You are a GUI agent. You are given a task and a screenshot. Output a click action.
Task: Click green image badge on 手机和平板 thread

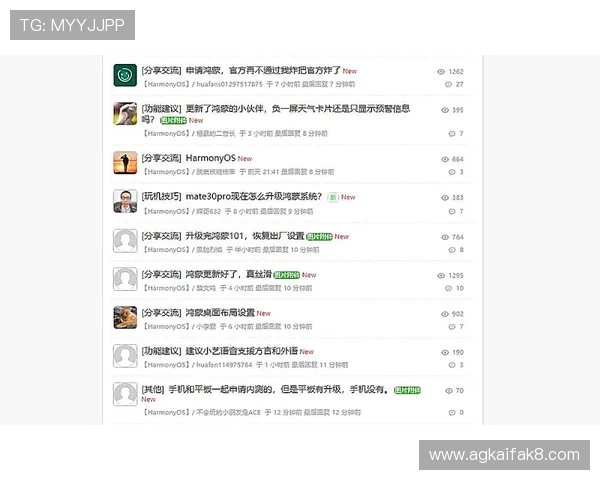(x=407, y=390)
